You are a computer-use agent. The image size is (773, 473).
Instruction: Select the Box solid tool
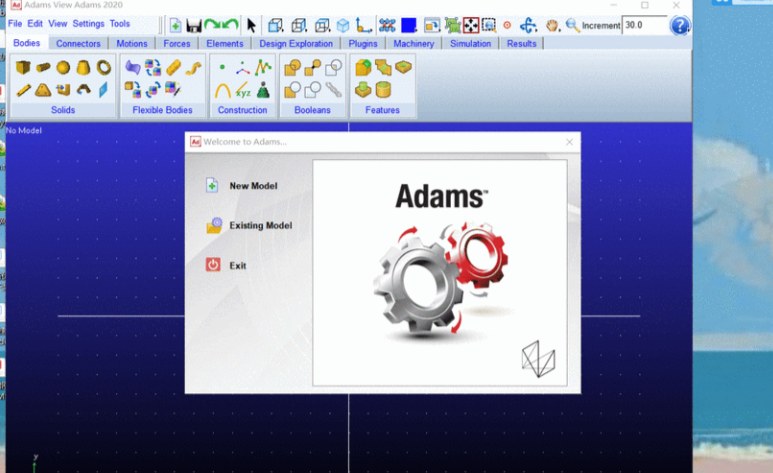[x=23, y=68]
